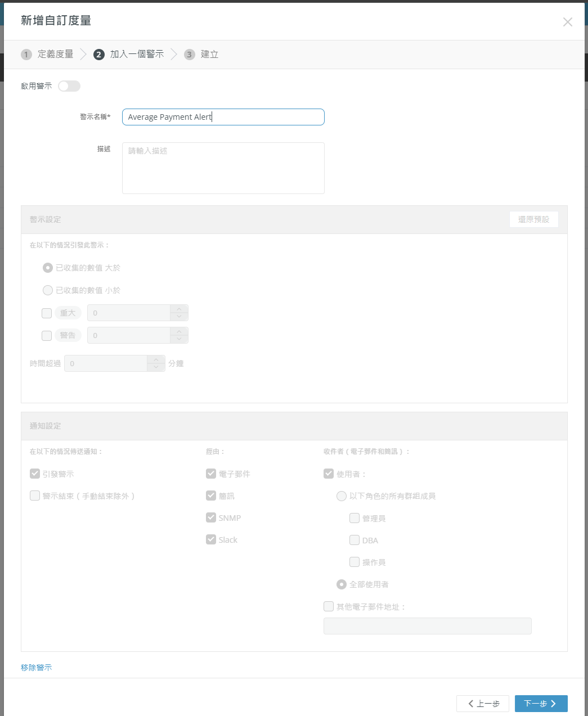The width and height of the screenshot is (588, 716).
Task: Click the 描述 text area
Action: point(223,168)
